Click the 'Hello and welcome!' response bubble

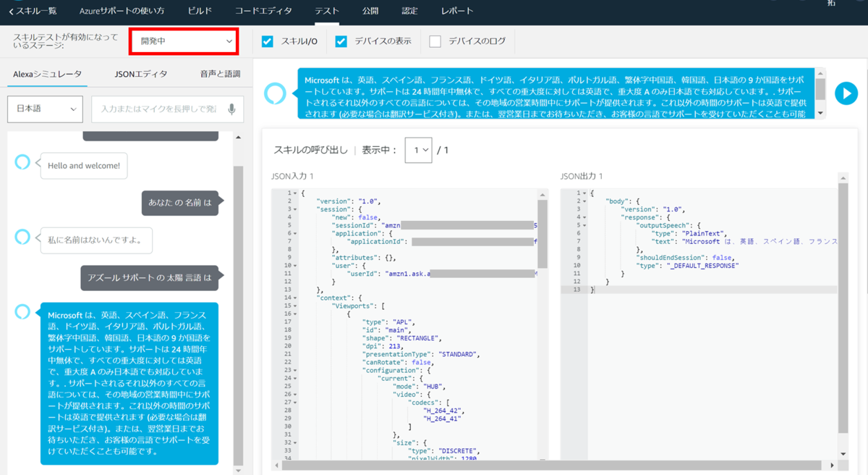[84, 166]
